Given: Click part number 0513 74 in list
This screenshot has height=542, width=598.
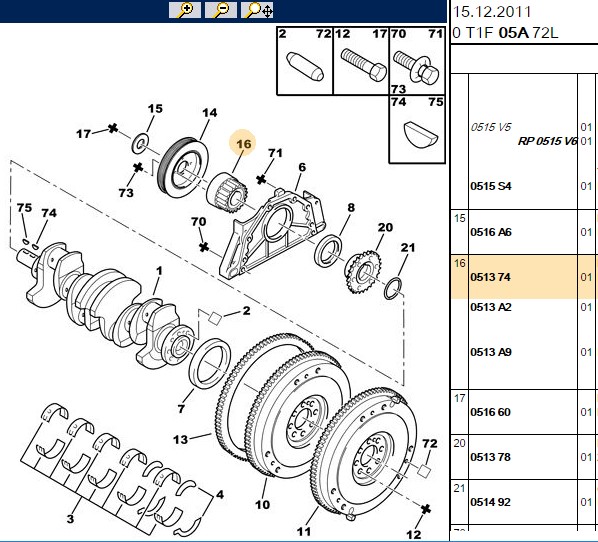Looking at the screenshot, I should pyautogui.click(x=490, y=277).
